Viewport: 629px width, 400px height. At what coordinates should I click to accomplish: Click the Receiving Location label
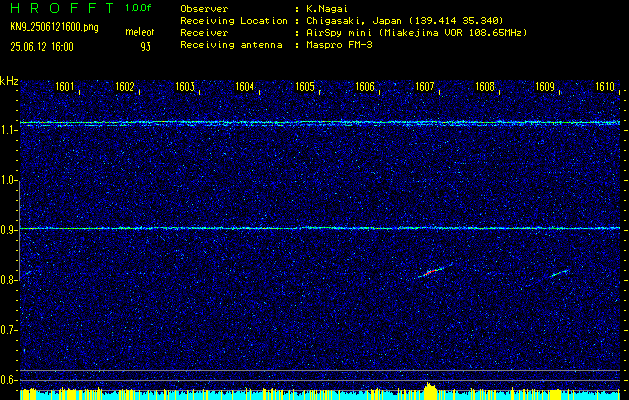click(x=234, y=20)
